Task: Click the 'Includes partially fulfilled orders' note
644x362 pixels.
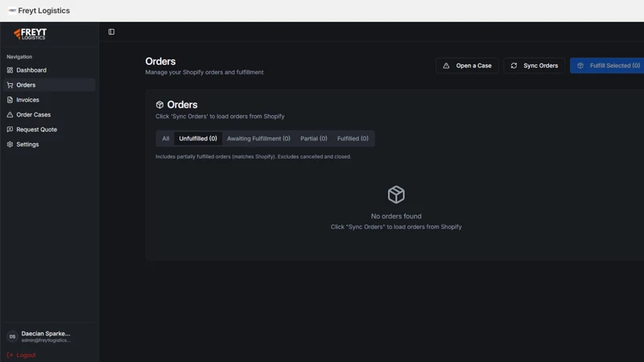Action: click(253, 157)
